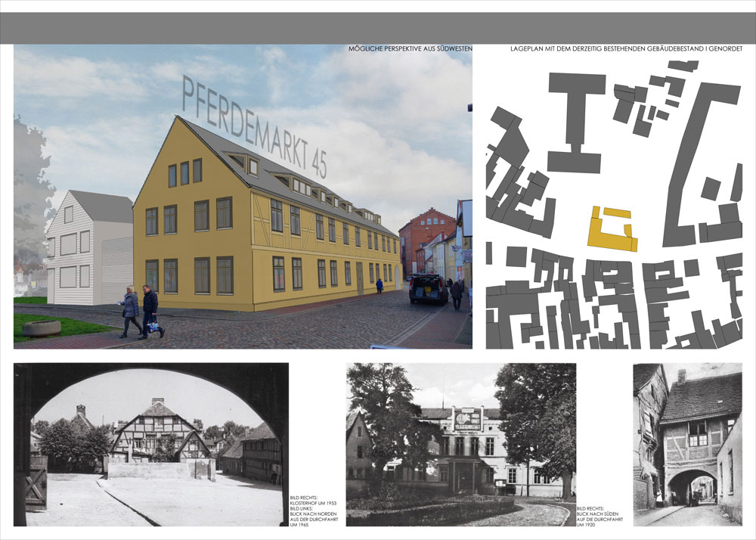
Task: Open the narrow gateway alley photo
Action: (687, 445)
